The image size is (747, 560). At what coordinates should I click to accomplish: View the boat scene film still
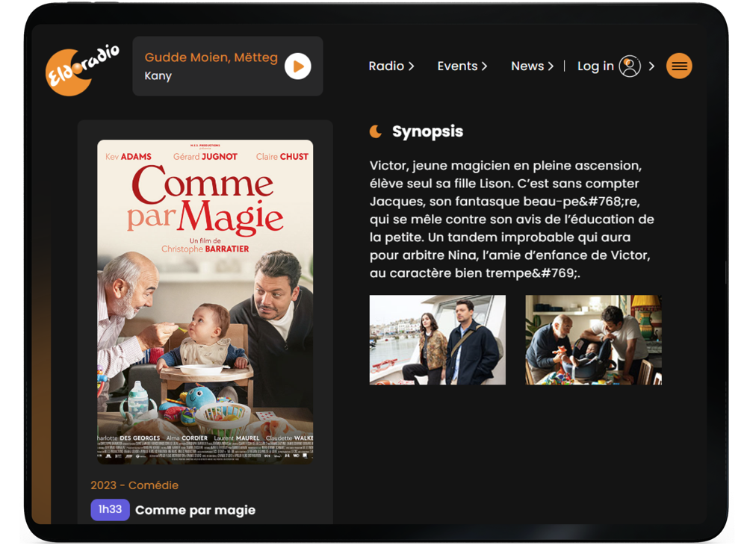coord(437,340)
